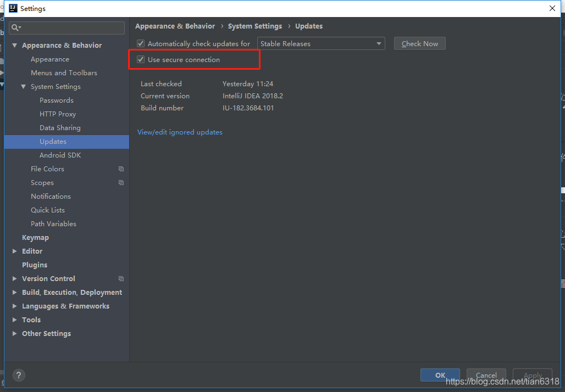Open Path Variables settings

click(53, 223)
